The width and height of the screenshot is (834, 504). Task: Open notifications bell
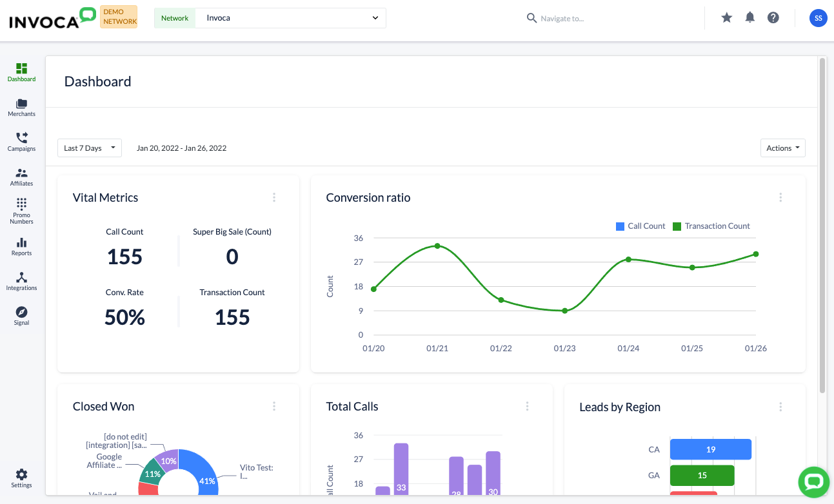click(x=750, y=18)
